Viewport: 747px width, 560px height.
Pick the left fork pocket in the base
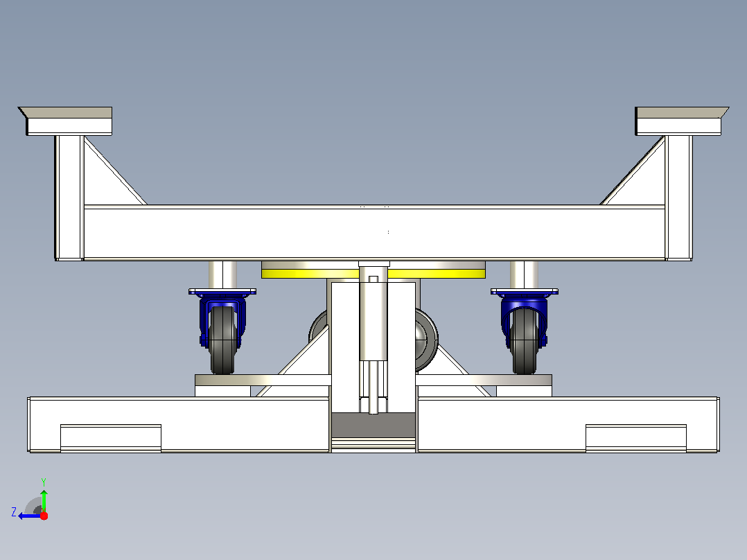(x=111, y=437)
